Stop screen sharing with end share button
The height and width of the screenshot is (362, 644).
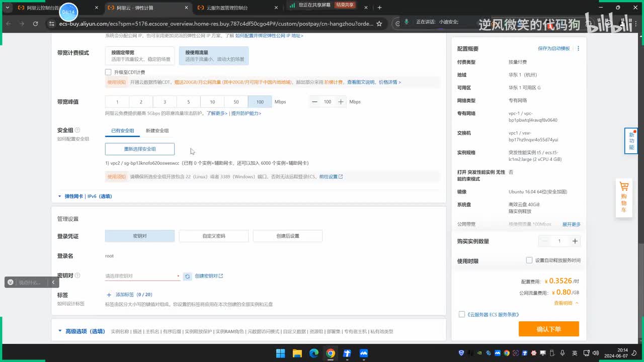pyautogui.click(x=345, y=5)
